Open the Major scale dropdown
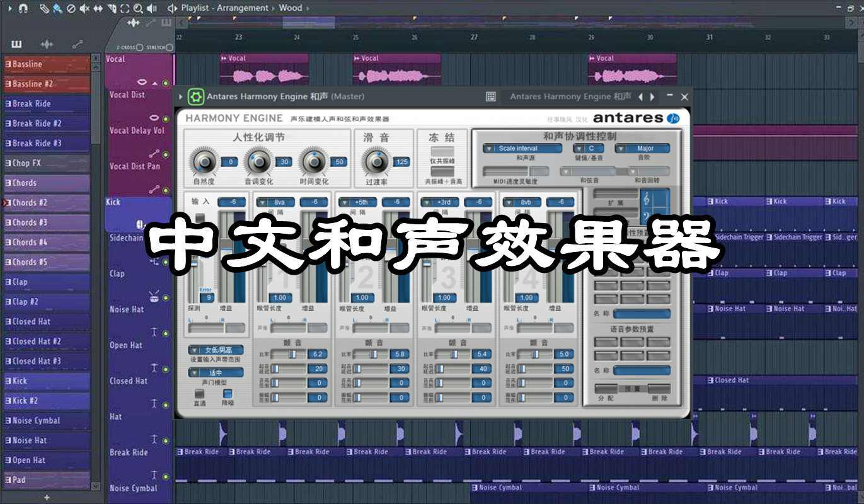Image resolution: width=864 pixels, height=504 pixels. point(642,149)
